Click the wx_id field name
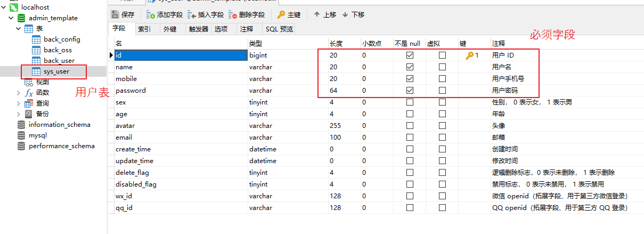Screen dimensions: 644x234 [124, 196]
